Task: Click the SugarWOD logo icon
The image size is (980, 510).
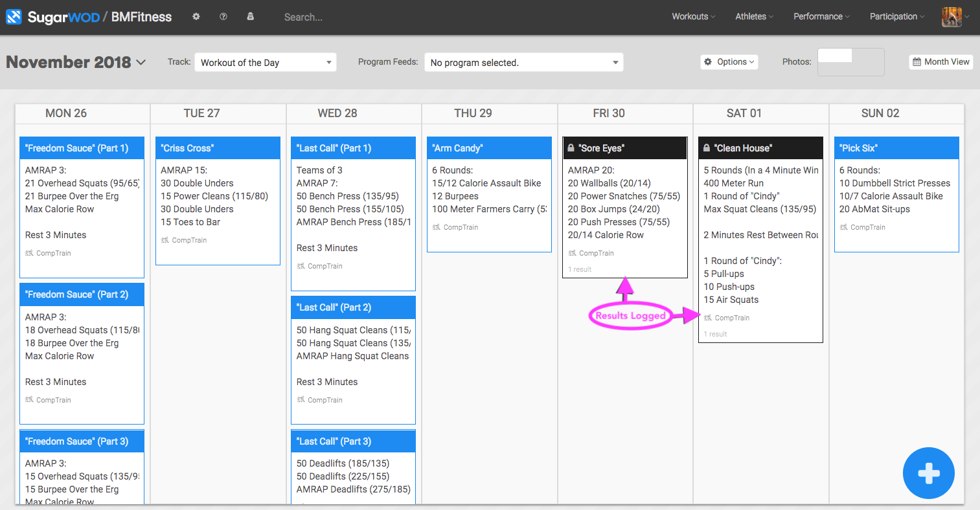Action: point(14,17)
